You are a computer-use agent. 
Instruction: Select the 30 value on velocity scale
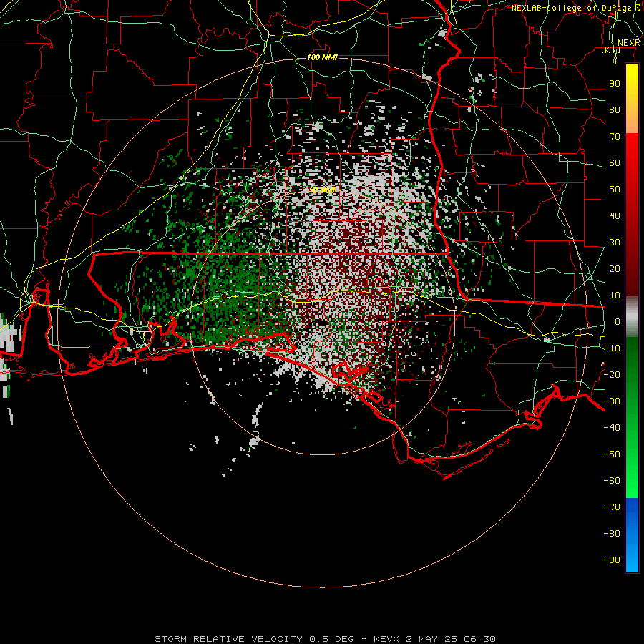point(615,243)
